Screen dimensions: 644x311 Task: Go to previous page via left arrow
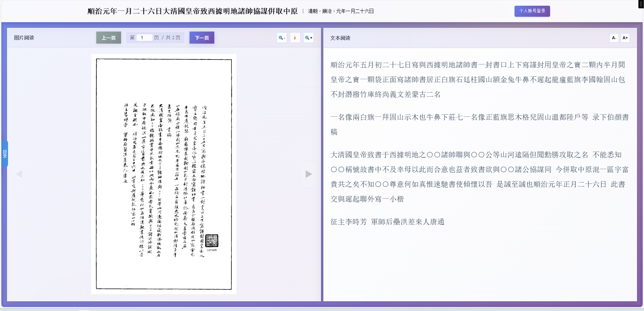19,174
